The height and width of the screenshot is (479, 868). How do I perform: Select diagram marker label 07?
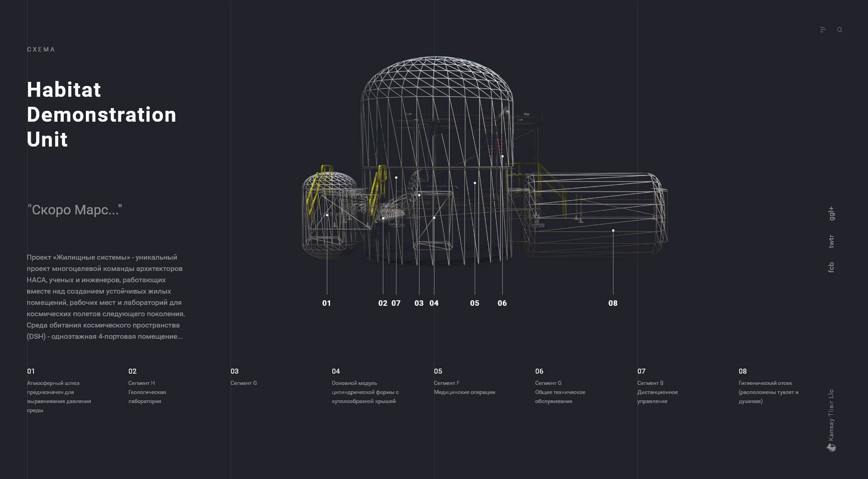pos(396,303)
